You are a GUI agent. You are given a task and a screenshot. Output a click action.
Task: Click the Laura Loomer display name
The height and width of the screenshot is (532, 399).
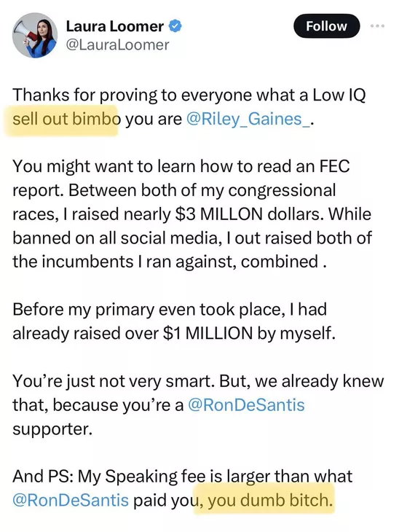(x=114, y=26)
